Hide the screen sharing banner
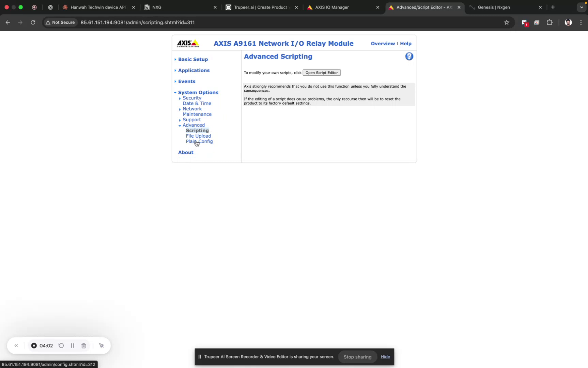This screenshot has width=588, height=368. coord(385,357)
